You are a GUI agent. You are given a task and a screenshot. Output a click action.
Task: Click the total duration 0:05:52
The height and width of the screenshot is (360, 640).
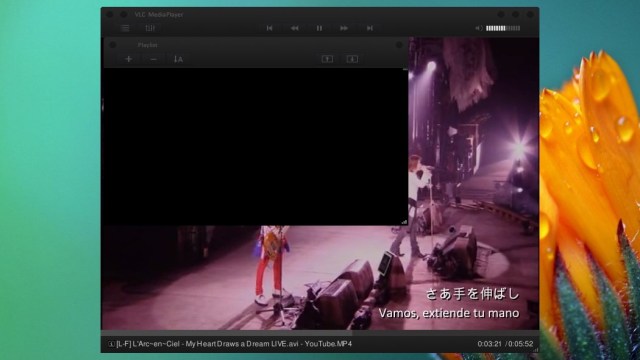pos(521,344)
